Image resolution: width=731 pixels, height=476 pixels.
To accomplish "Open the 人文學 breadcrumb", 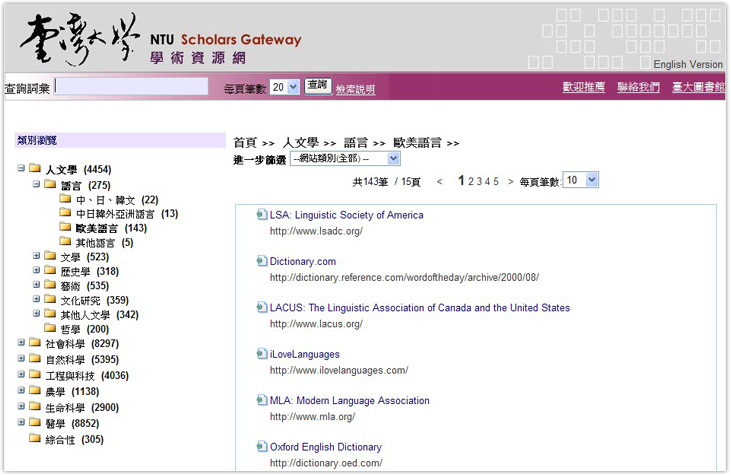I will coord(301,143).
